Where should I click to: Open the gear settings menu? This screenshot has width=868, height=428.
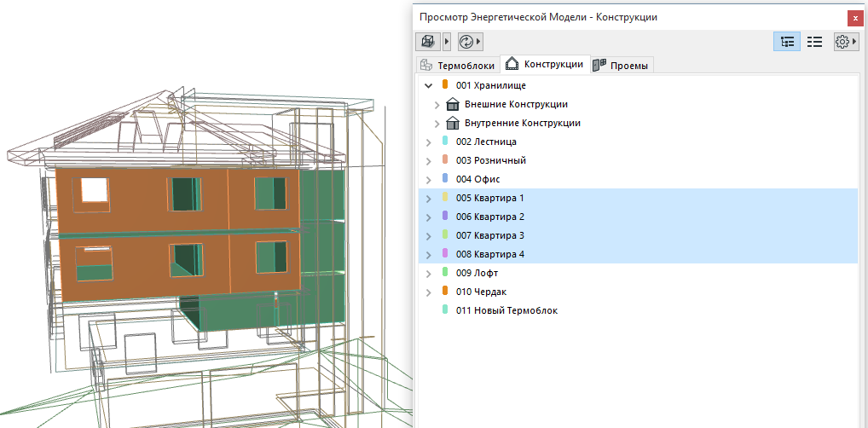click(x=845, y=42)
